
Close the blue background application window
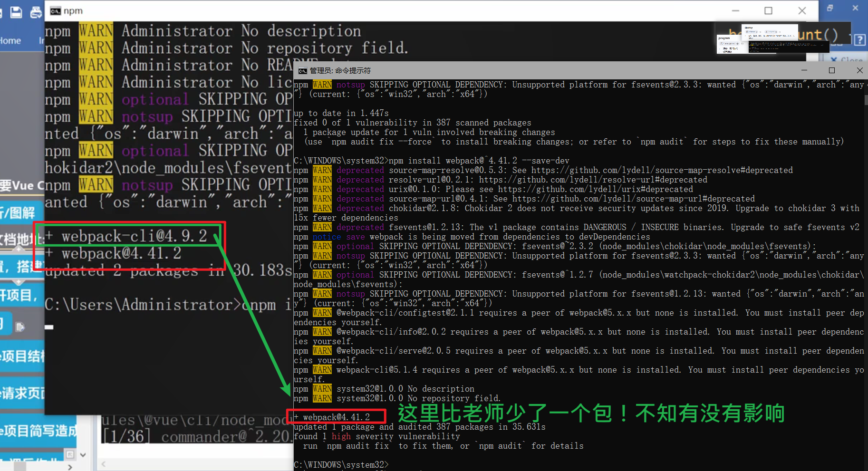(x=855, y=8)
